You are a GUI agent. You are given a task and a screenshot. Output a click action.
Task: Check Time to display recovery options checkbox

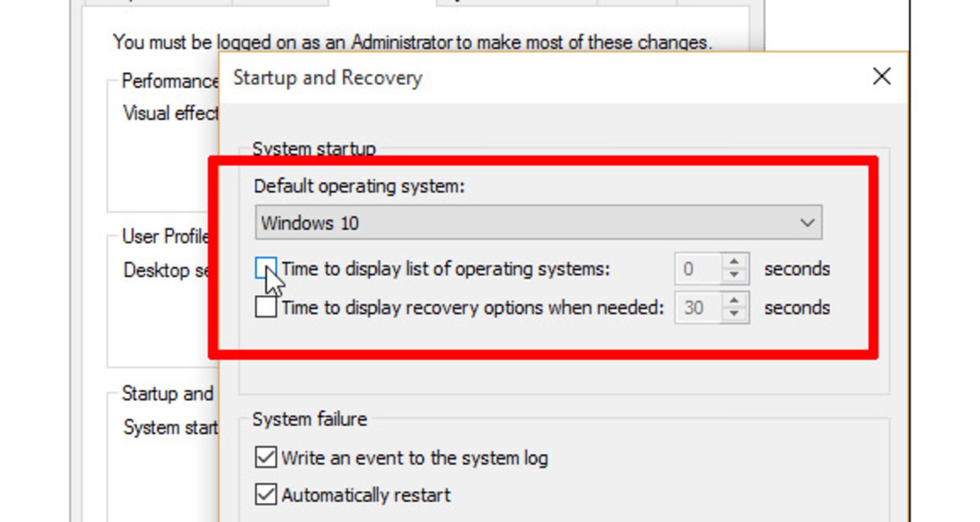pyautogui.click(x=265, y=307)
